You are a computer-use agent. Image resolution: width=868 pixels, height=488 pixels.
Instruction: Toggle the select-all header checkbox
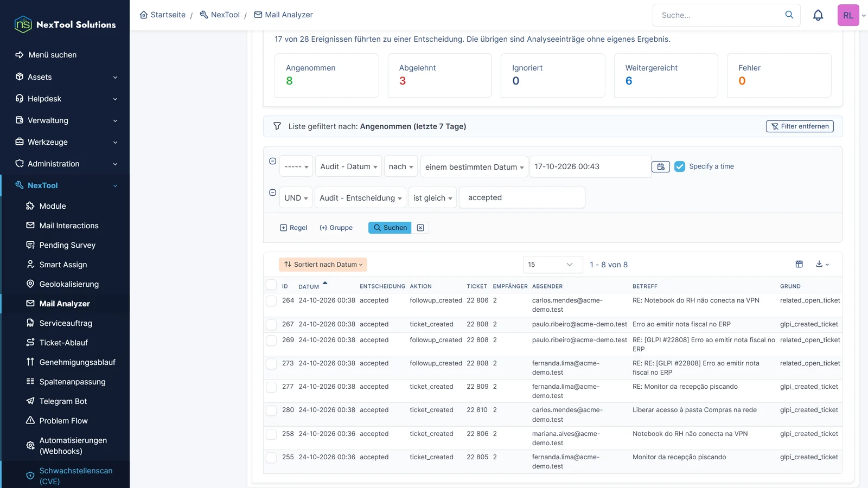click(271, 285)
